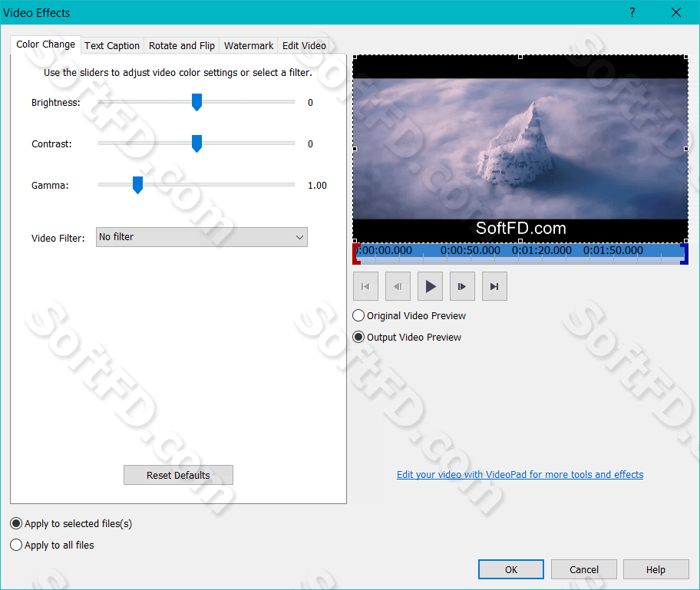Switch to the Text Caption tab

(x=112, y=45)
